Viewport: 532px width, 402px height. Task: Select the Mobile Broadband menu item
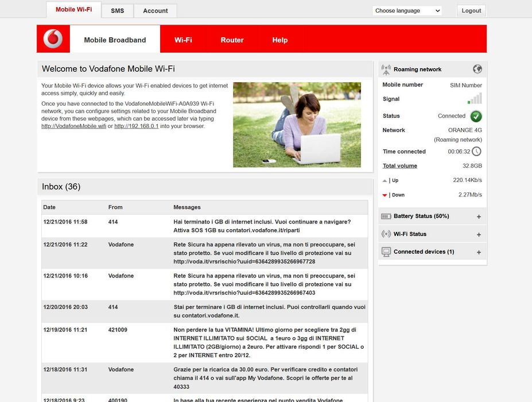[x=115, y=40]
